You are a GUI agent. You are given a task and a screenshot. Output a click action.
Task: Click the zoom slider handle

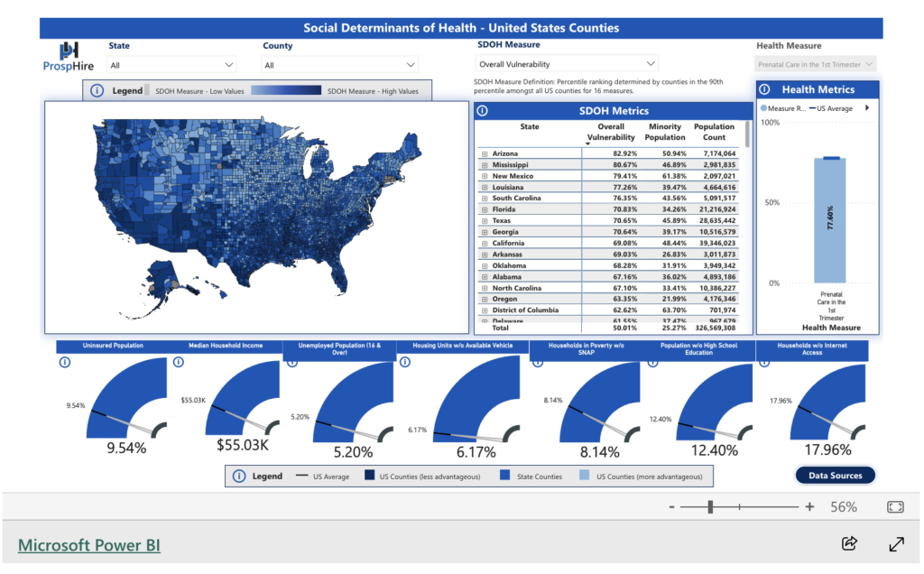(711, 507)
